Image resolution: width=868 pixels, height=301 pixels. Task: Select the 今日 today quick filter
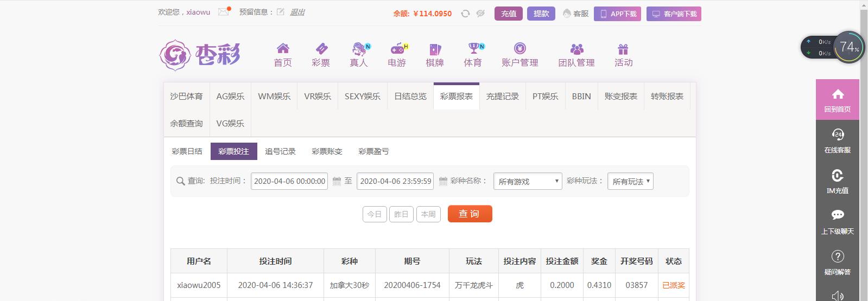point(375,214)
